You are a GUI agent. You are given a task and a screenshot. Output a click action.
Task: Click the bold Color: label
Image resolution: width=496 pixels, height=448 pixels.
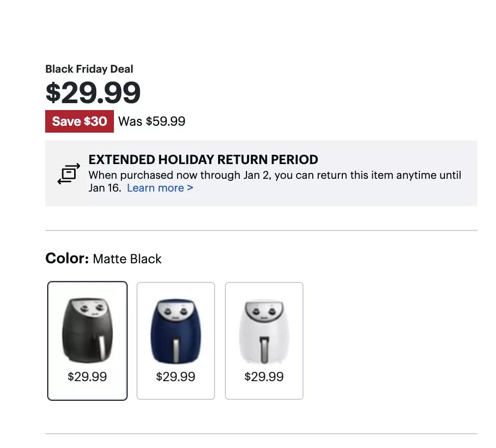[67, 258]
